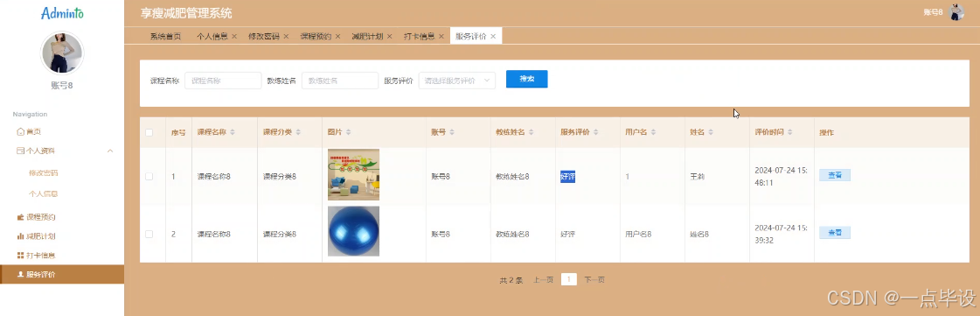Image resolution: width=980 pixels, height=316 pixels.
Task: Open row 2 blue ball thumbnail
Action: tap(354, 231)
